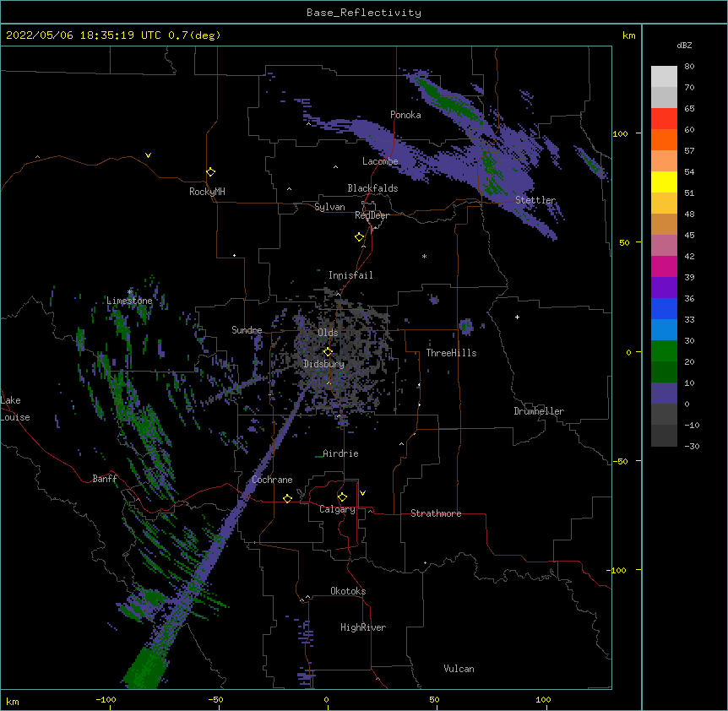Click the Banff label
Viewport: 728px width, 711px height.
(x=105, y=479)
